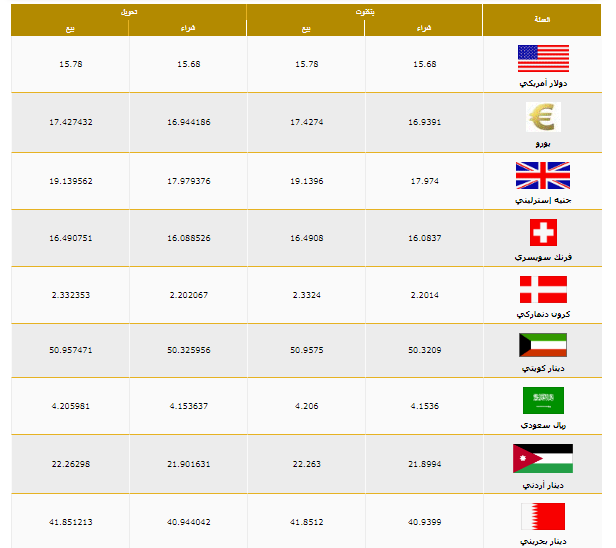This screenshot has width=616, height=548.
Task: Click the جنيه إسترليني currency name
Action: (x=542, y=200)
